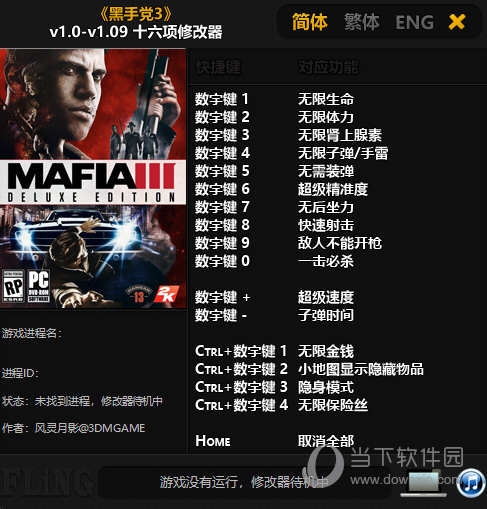This screenshot has height=509, width=487.
Task: Click the yellow X close icon
Action: click(457, 22)
